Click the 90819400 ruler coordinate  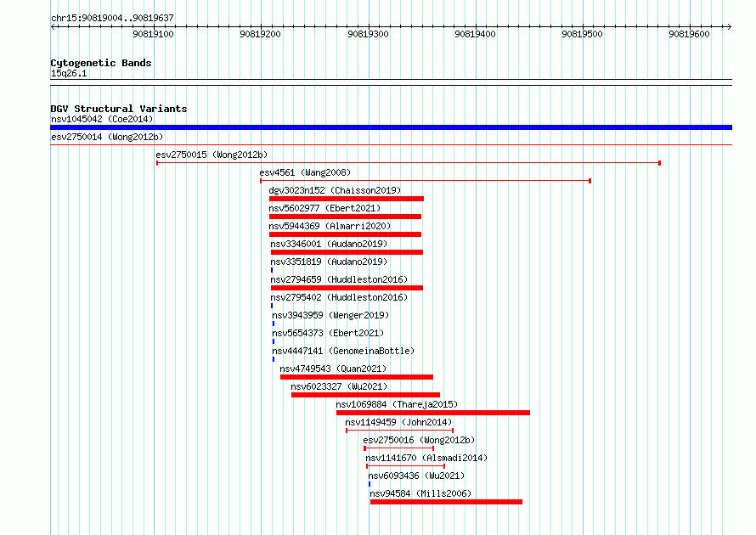click(475, 34)
